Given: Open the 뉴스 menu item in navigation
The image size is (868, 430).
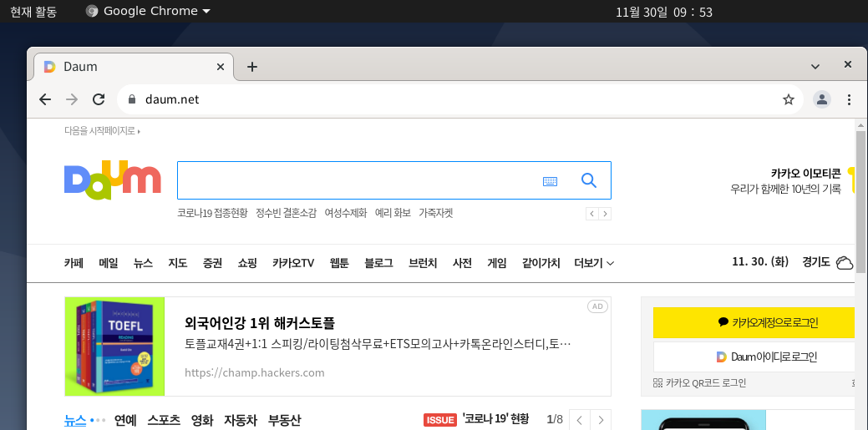Looking at the screenshot, I should click(x=144, y=263).
